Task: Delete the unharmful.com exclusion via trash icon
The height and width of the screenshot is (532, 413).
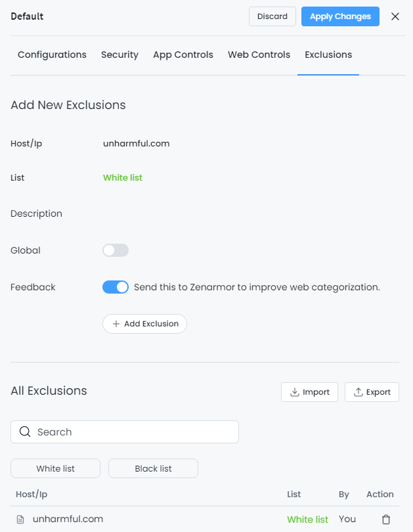Action: [386, 519]
